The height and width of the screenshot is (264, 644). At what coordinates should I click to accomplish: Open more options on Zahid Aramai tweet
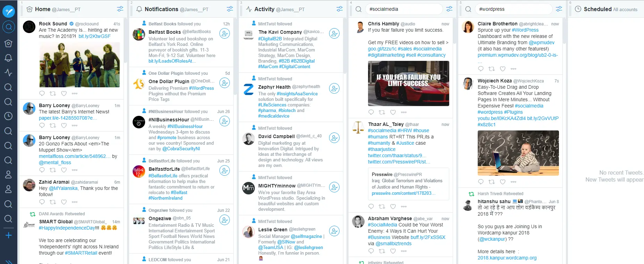[75, 202]
